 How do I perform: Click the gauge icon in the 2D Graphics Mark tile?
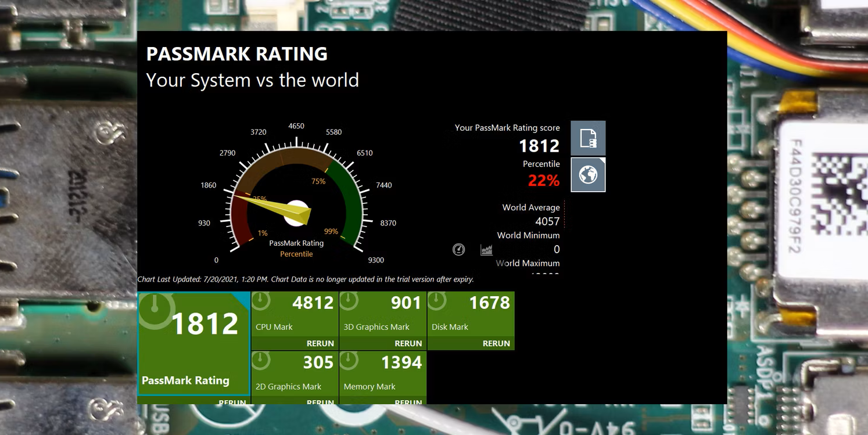[x=261, y=361]
